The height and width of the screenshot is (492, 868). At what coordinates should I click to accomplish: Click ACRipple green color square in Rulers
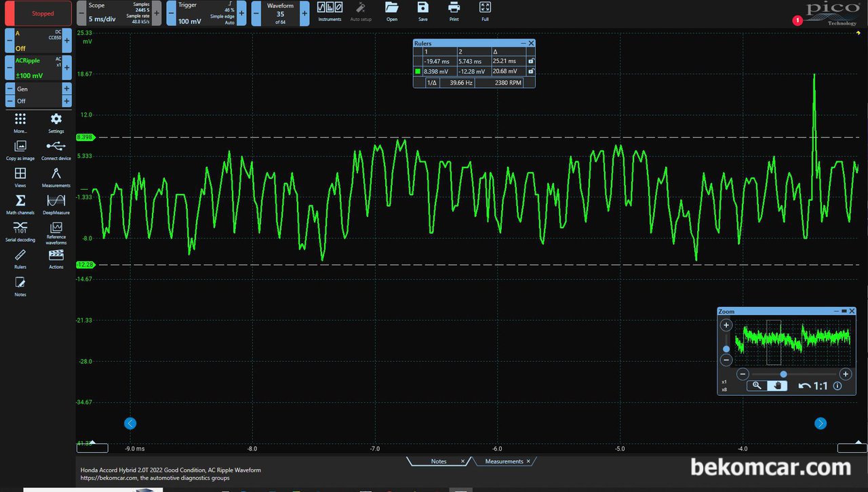[418, 71]
